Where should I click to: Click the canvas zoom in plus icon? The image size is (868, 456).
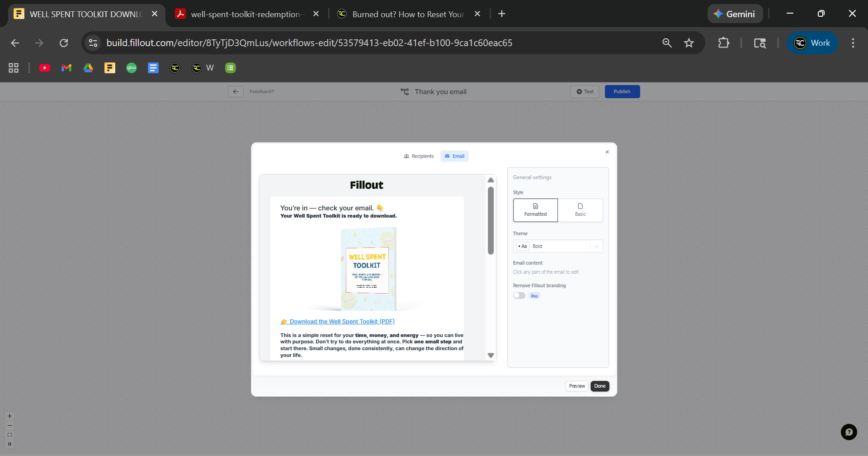coord(9,416)
